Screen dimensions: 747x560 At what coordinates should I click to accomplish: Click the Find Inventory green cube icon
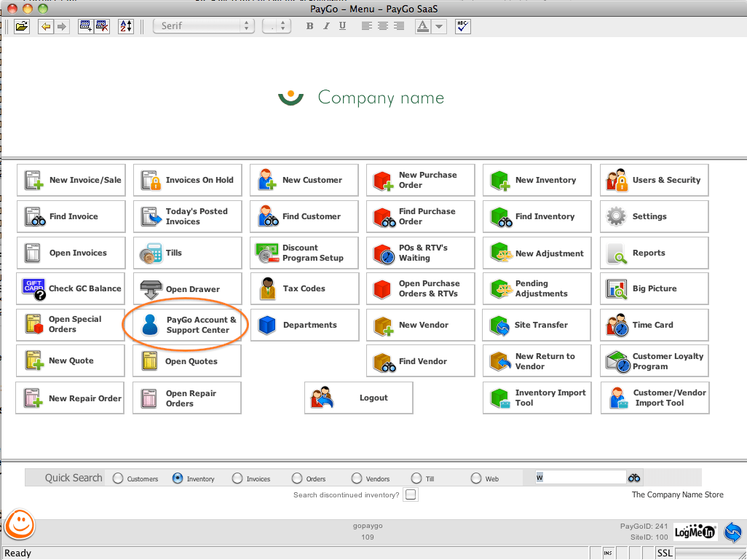pyautogui.click(x=501, y=217)
